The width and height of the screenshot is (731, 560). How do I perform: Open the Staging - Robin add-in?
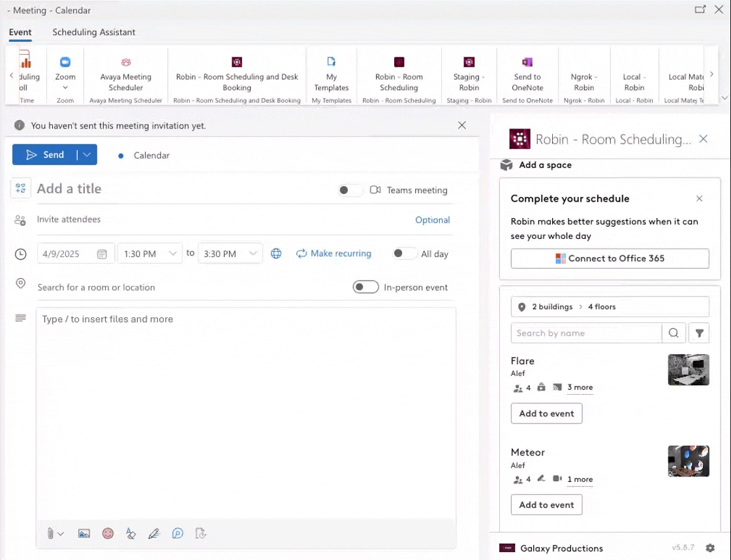pyautogui.click(x=469, y=62)
